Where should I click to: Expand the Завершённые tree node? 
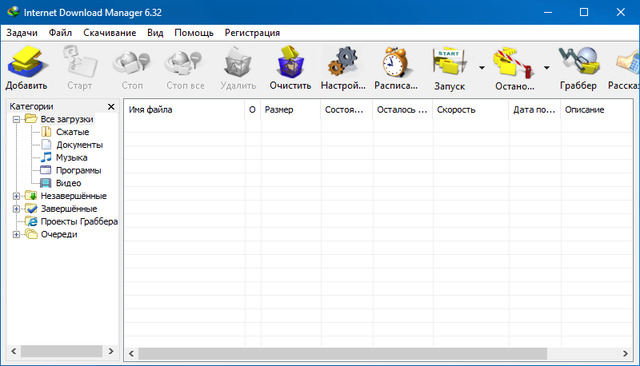(x=16, y=209)
